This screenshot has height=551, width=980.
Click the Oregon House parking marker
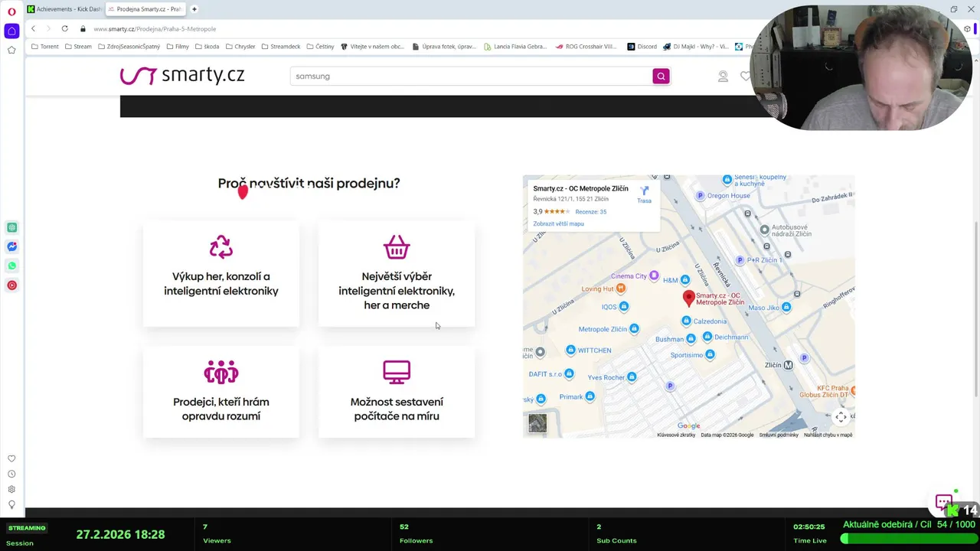700,196
